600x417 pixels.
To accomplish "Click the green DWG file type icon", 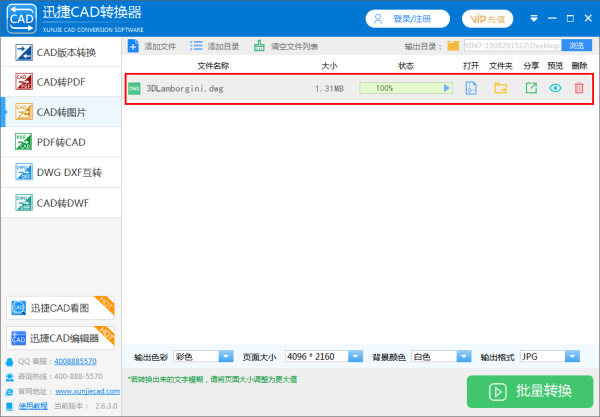I will click(x=134, y=88).
